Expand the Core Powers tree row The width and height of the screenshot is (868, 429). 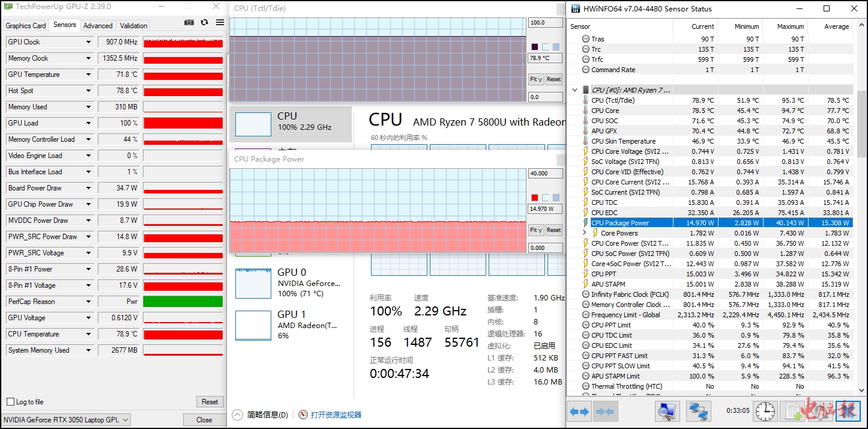click(585, 233)
